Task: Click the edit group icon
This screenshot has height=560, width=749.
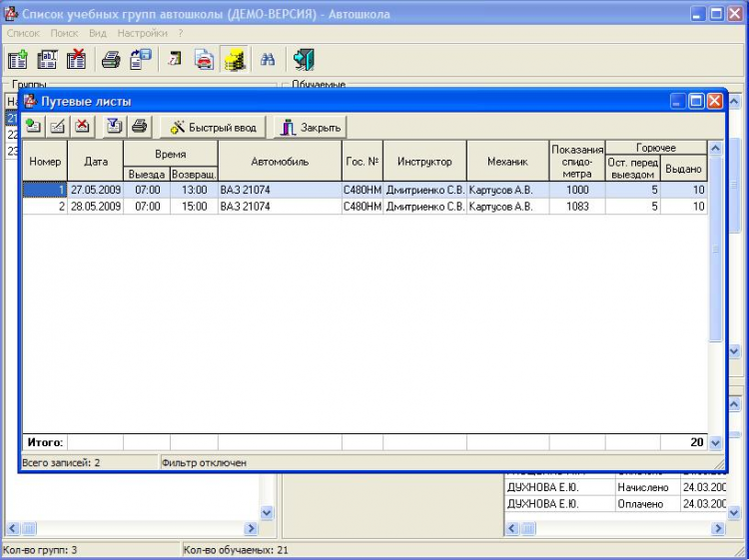Action: [x=47, y=60]
